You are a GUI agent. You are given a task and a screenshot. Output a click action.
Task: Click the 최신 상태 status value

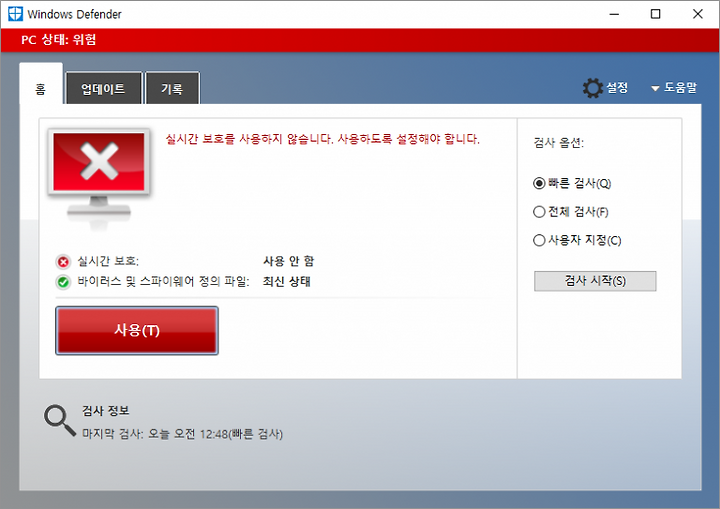[x=287, y=281]
